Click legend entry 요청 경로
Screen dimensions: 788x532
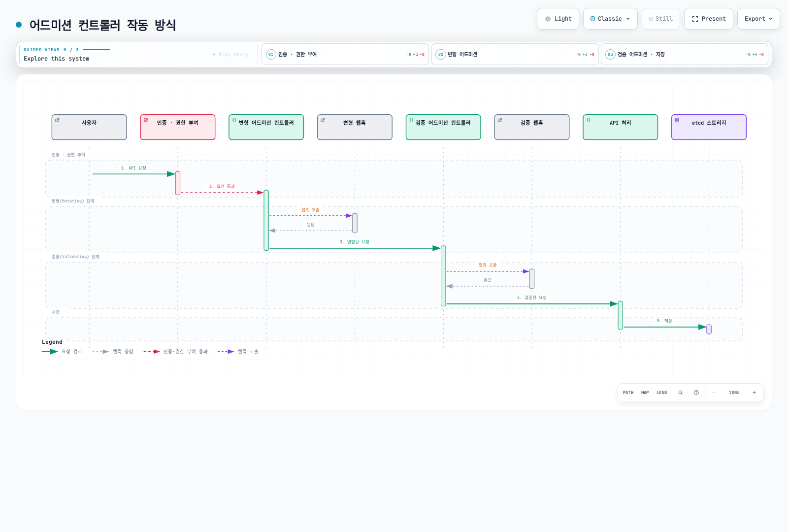point(62,352)
